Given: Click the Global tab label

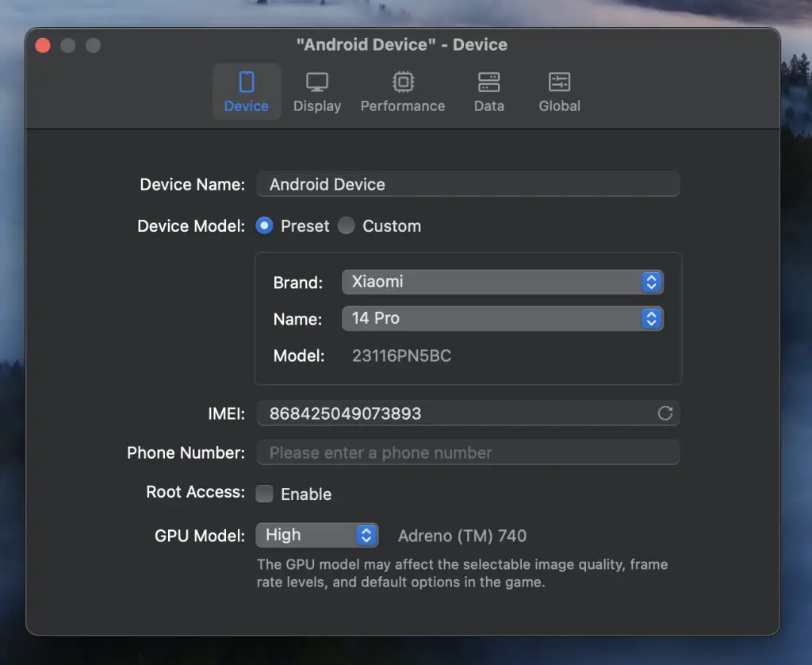Looking at the screenshot, I should click(x=559, y=106).
